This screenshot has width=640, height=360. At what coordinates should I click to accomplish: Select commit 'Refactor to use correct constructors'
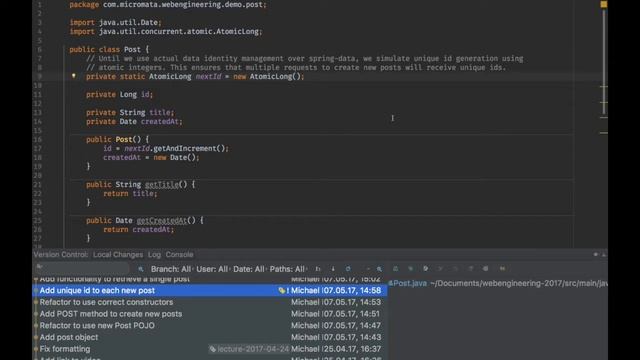209,302
